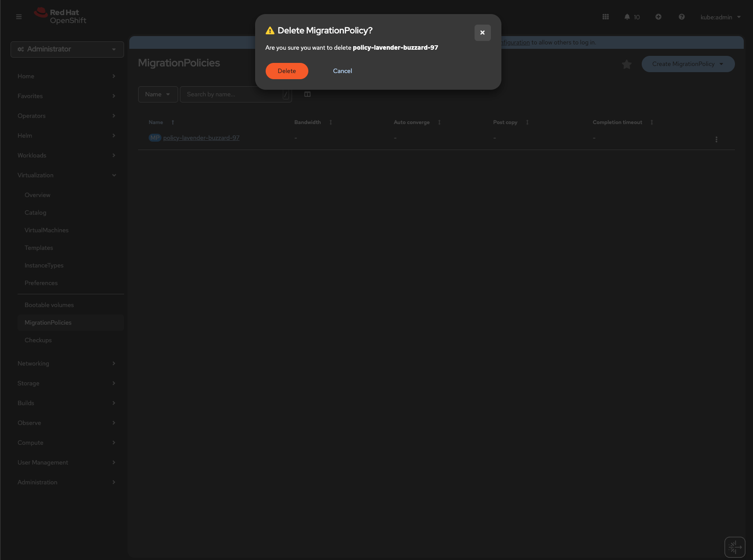Focus the Search by name field

coord(236,94)
